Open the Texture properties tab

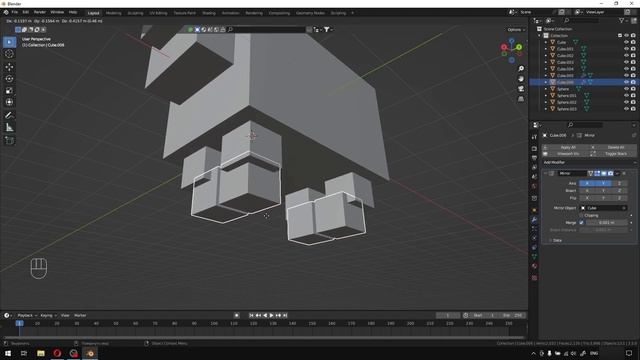tap(534, 278)
